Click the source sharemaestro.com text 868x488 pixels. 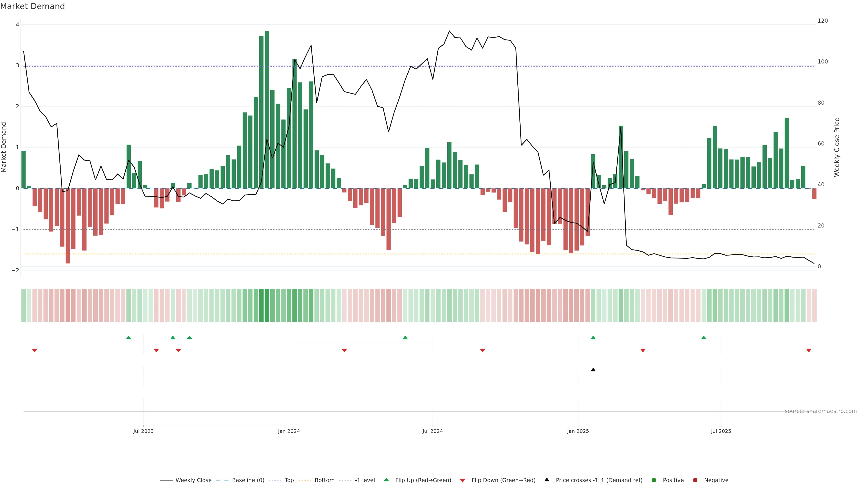click(821, 411)
